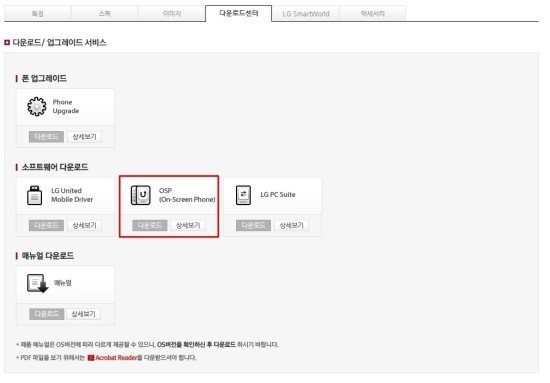This screenshot has width=550, height=383.
Task: Click the OSP (On-Screen Phone) label
Action: click(187, 195)
